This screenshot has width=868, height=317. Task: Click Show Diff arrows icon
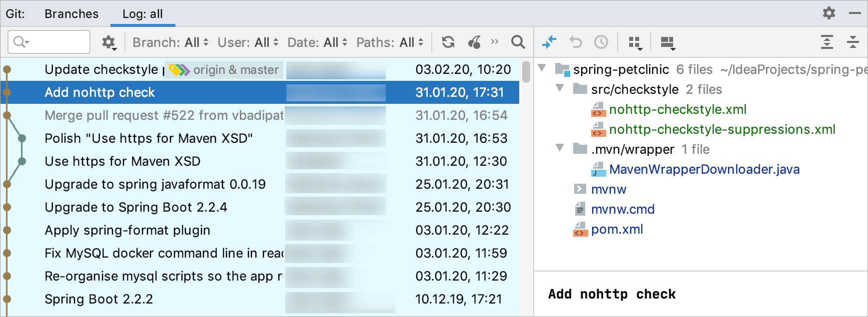(549, 42)
